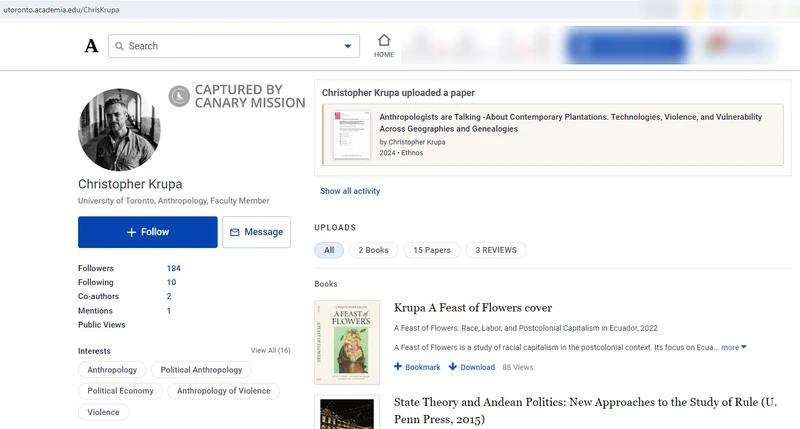800x429 pixels.
Task: Open the Co-authors count 2
Action: click(x=169, y=296)
